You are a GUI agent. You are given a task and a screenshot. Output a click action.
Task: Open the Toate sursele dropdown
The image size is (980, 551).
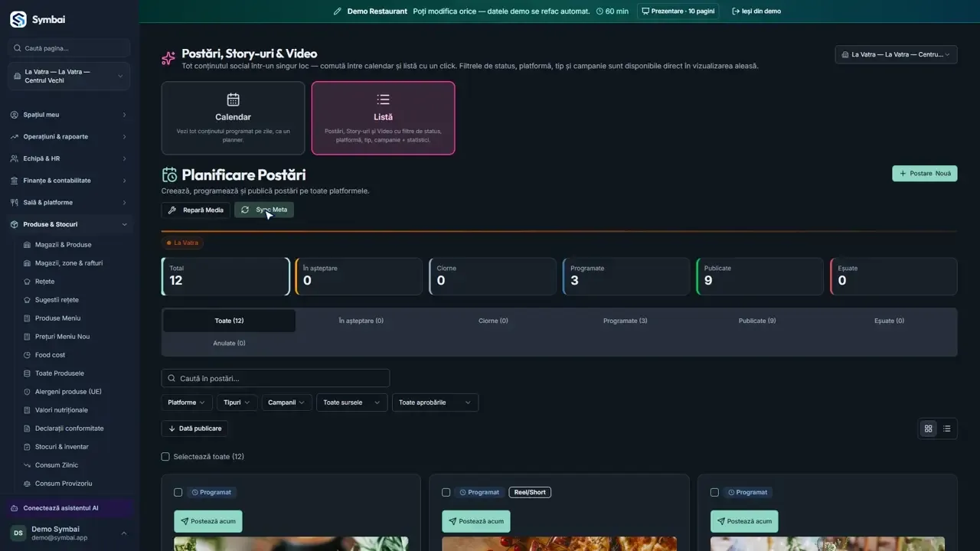coord(352,403)
